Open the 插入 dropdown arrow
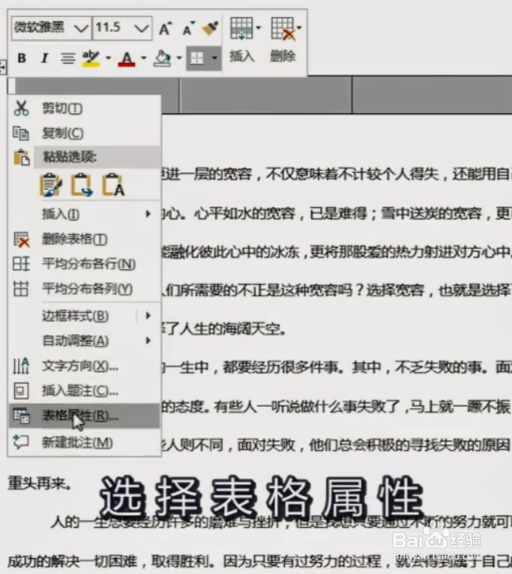 click(x=258, y=27)
